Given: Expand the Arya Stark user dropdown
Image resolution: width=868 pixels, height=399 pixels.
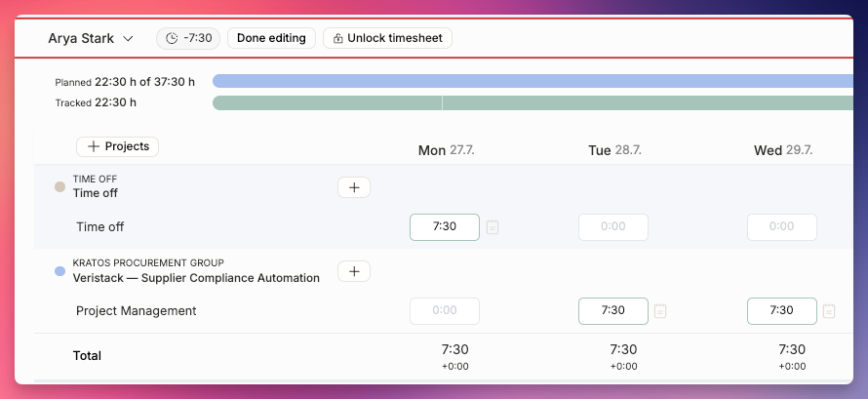Looking at the screenshot, I should (x=91, y=38).
